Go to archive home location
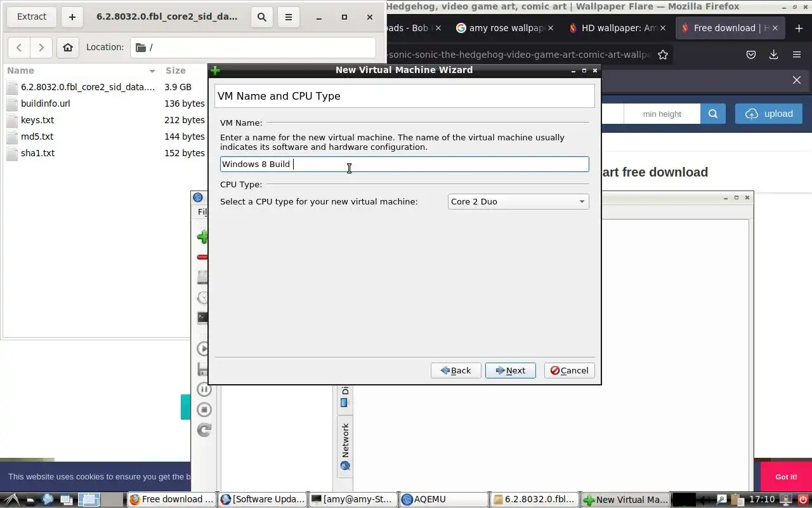 tap(68, 47)
